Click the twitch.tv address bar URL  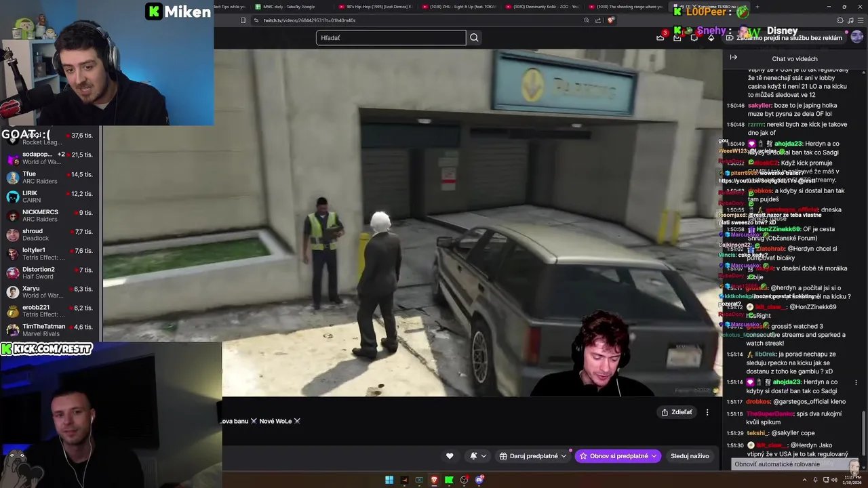tap(309, 20)
